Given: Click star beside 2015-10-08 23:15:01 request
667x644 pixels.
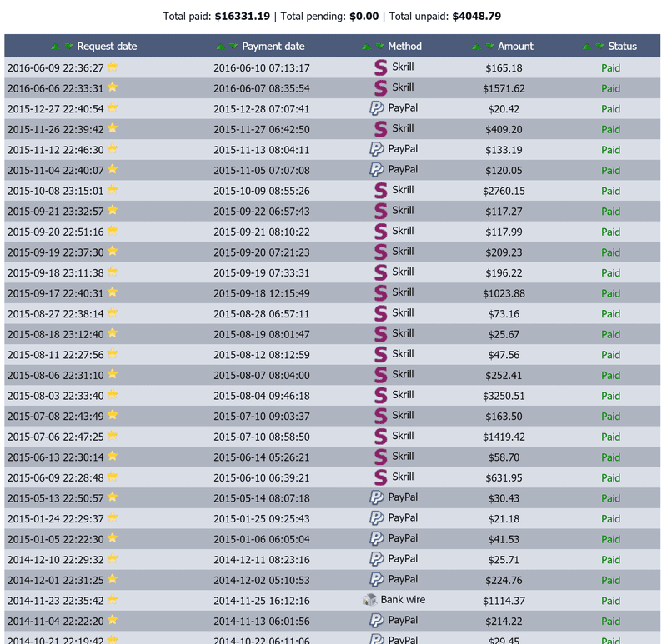Looking at the screenshot, I should coord(113,190).
